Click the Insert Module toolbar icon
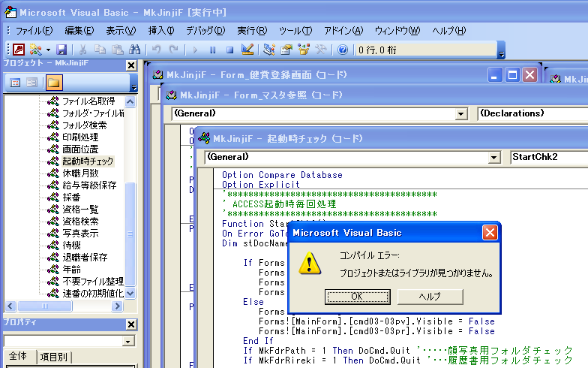588x368 pixels. [x=36, y=50]
